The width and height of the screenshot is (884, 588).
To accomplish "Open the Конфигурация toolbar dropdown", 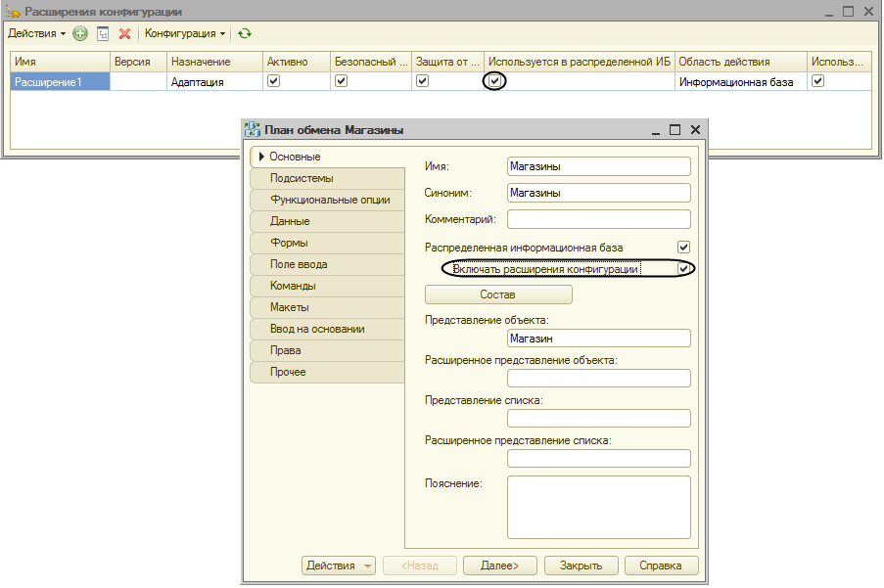I will (185, 34).
